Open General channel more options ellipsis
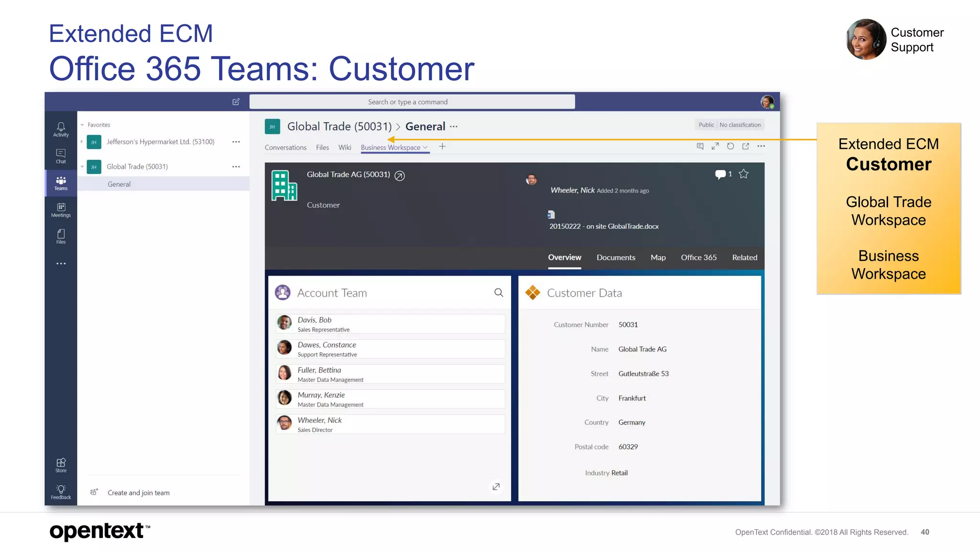Viewport: 980px width, 551px height. coord(454,127)
